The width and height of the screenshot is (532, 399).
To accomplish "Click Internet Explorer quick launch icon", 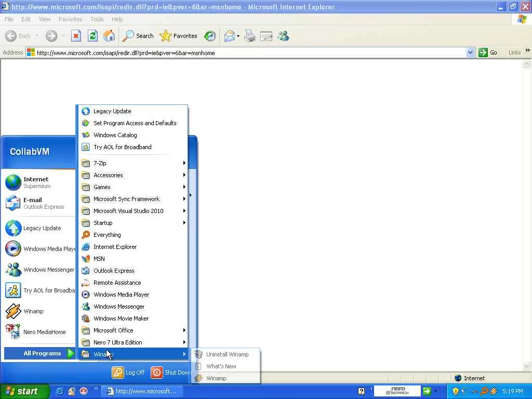I will pyautogui.click(x=59, y=391).
